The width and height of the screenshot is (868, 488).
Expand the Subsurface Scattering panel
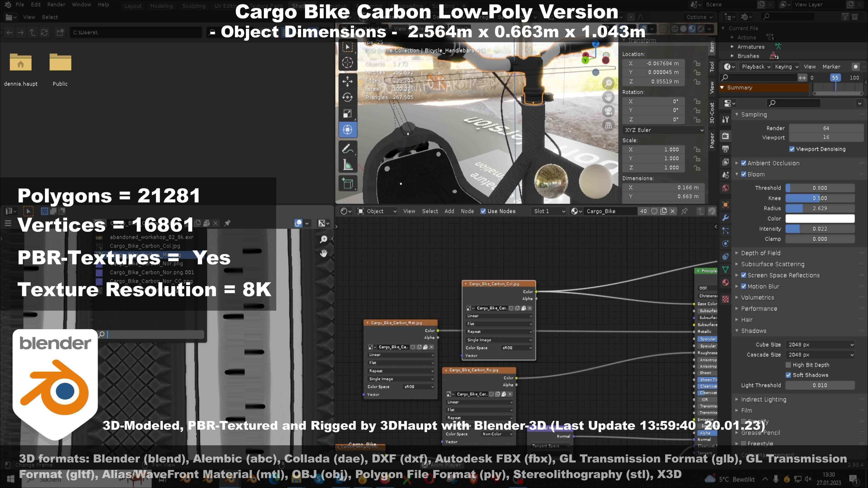click(x=772, y=264)
